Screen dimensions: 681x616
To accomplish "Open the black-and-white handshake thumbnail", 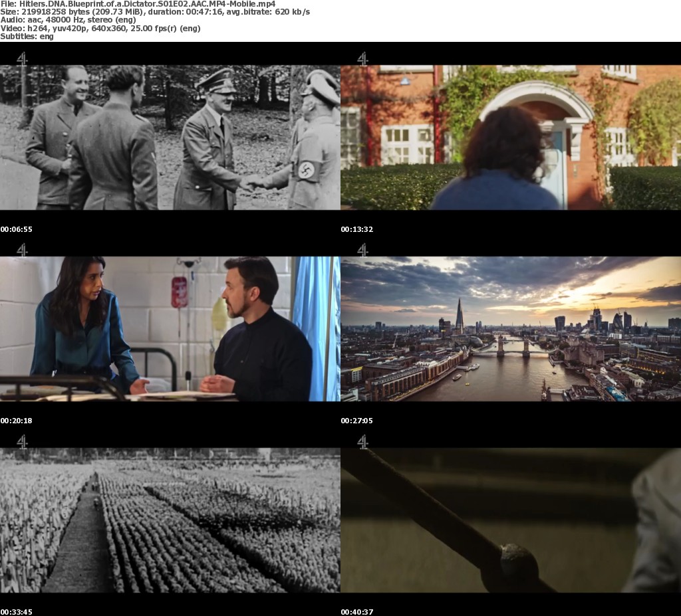I will point(170,138).
